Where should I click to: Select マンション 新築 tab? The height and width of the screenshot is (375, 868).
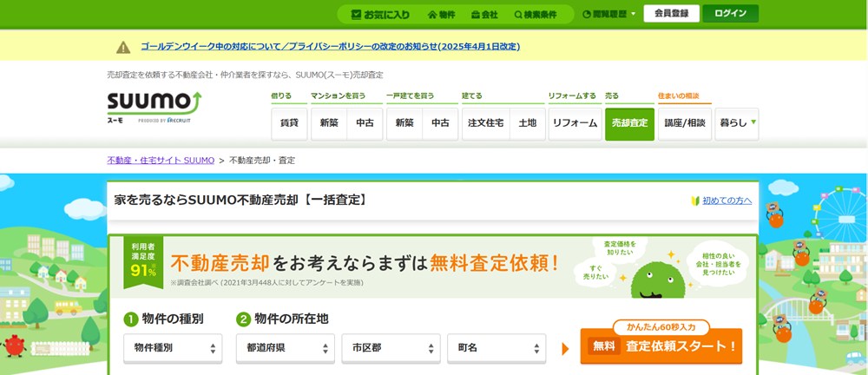329,123
